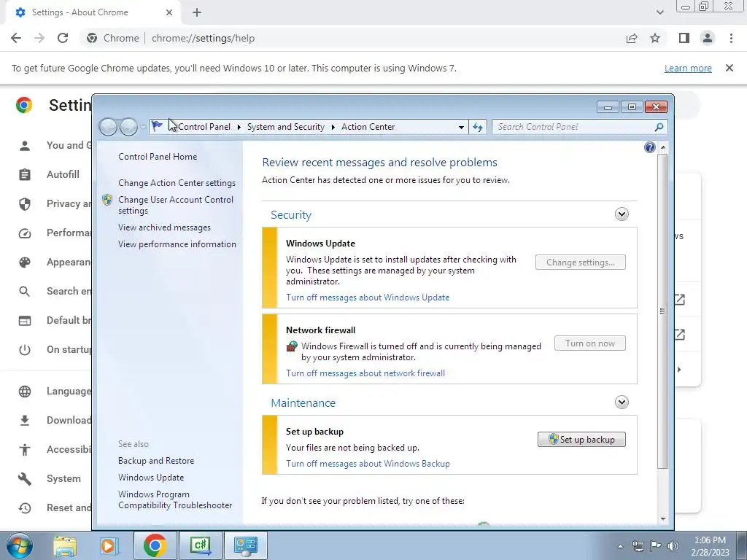Select System and Security breadcrumb
Screen dimensions: 747x560
(285, 127)
